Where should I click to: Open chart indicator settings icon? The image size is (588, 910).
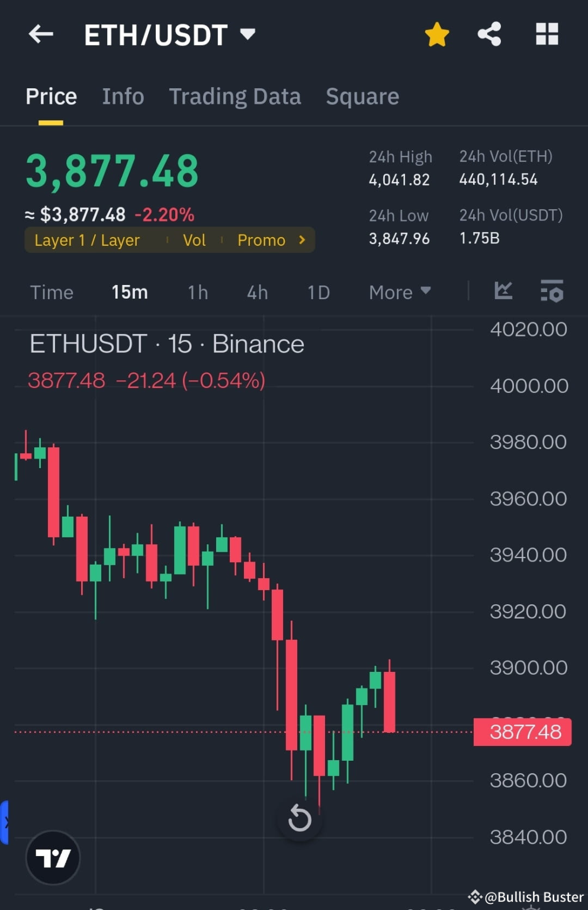click(552, 291)
